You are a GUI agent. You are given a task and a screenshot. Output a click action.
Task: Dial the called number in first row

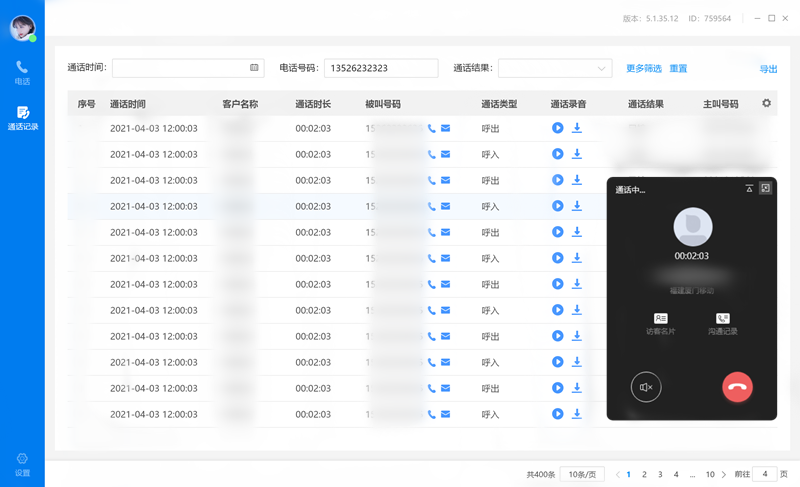click(432, 128)
